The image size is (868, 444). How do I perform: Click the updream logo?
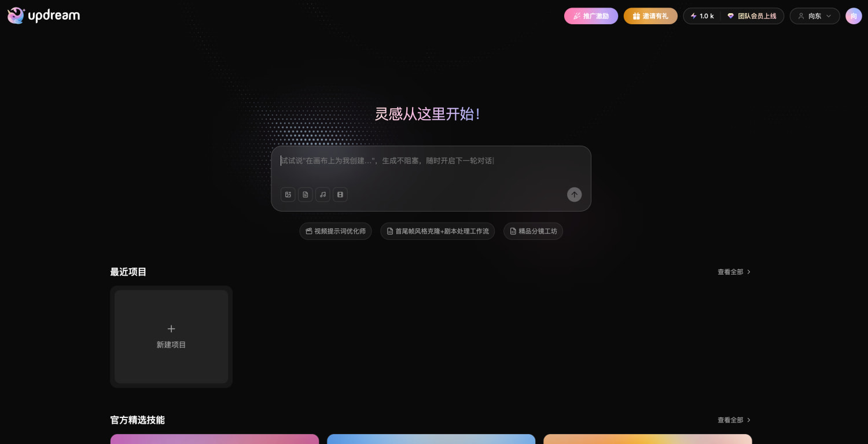pos(43,16)
